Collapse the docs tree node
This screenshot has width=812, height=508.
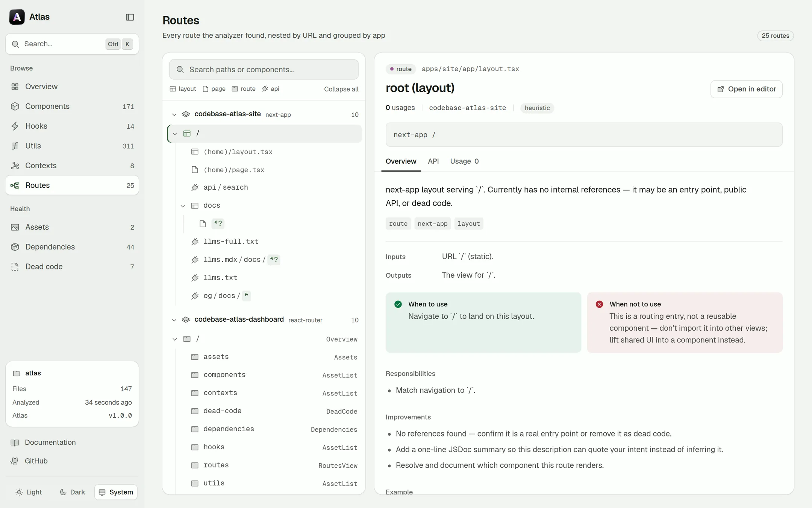[x=183, y=206]
